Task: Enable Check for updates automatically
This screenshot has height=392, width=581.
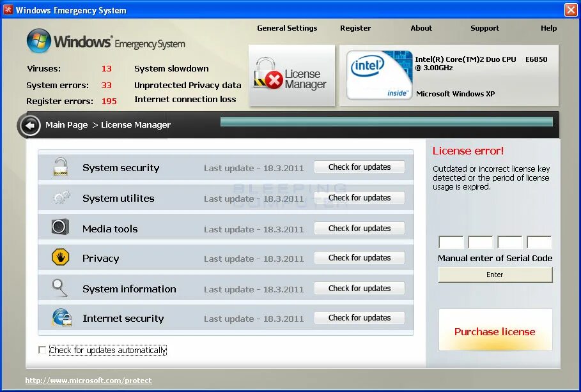Action: pyautogui.click(x=42, y=350)
